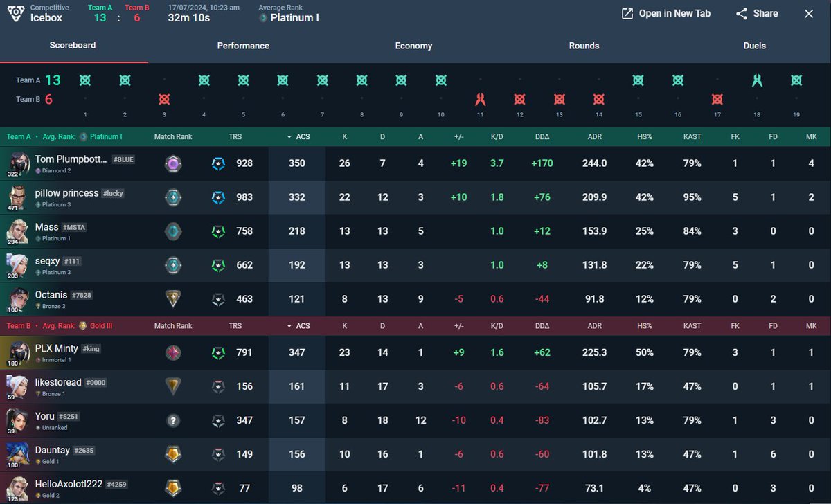The height and width of the screenshot is (504, 831).
Task: Sort Team A by KAST column
Action: 692,136
